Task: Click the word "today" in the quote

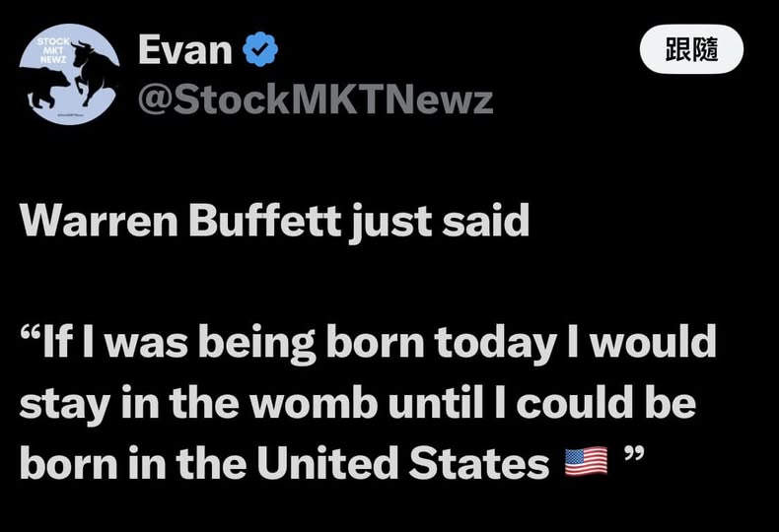Action: tap(508, 345)
